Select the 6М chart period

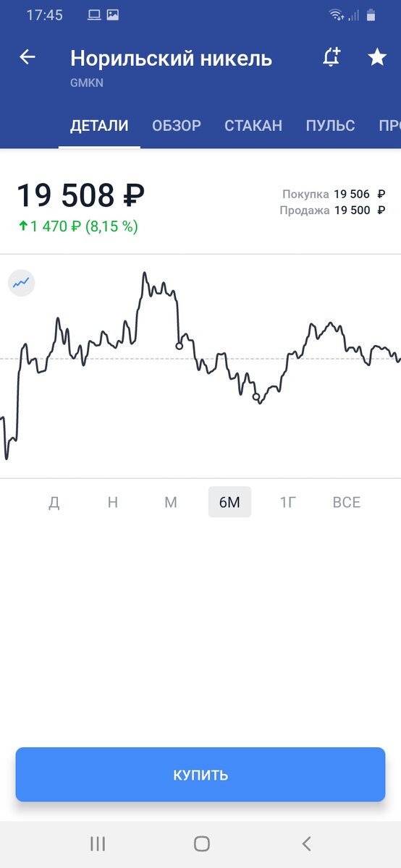coord(229,502)
